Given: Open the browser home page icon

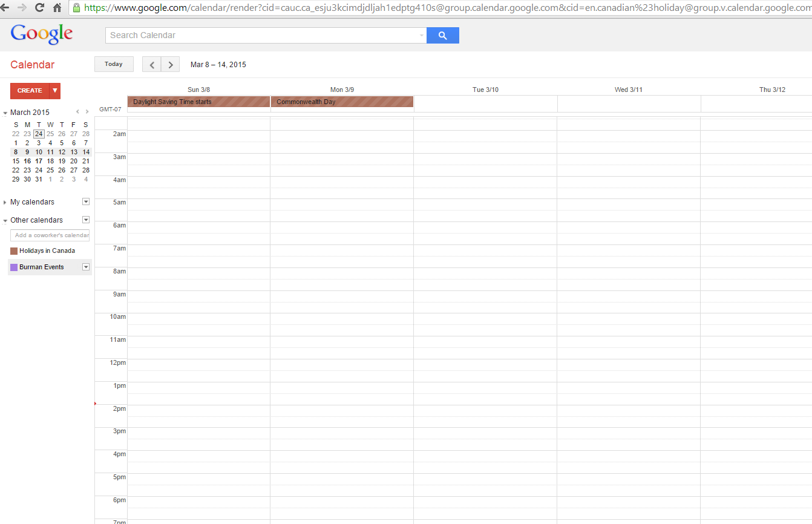Looking at the screenshot, I should click(x=57, y=8).
